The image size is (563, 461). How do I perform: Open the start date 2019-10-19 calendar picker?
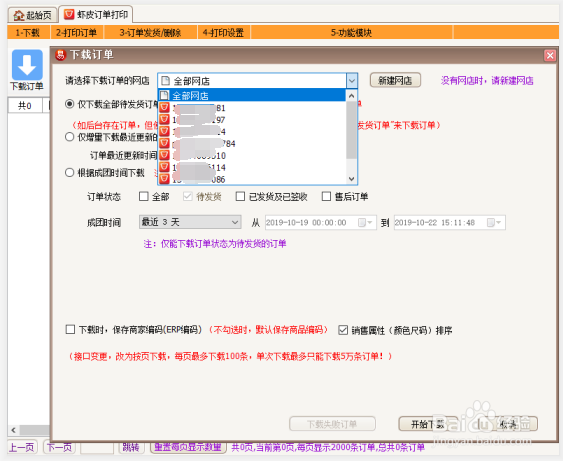click(x=366, y=223)
